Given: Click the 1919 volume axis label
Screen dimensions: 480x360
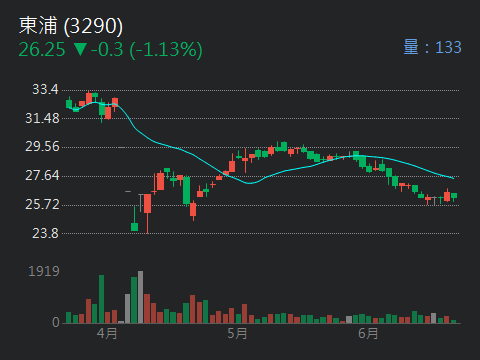Looking at the screenshot, I should [44, 271].
